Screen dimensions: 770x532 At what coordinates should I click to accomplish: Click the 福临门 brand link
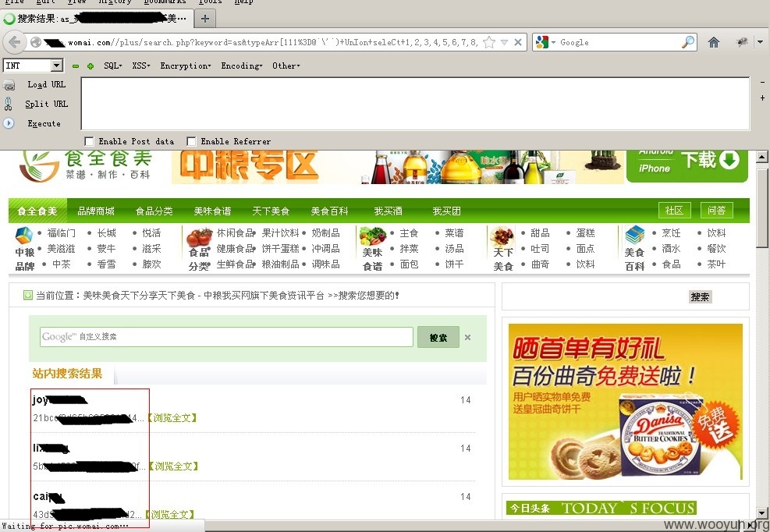coord(62,232)
